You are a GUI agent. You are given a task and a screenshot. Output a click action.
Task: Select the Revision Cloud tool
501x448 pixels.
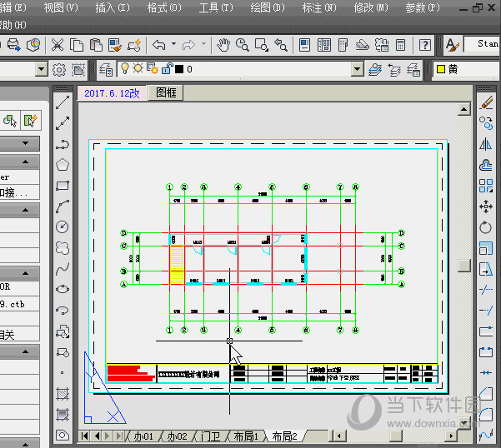[63, 248]
